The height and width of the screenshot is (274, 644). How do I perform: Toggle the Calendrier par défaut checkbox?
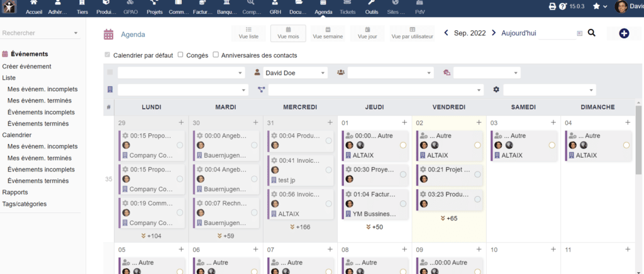tap(108, 55)
